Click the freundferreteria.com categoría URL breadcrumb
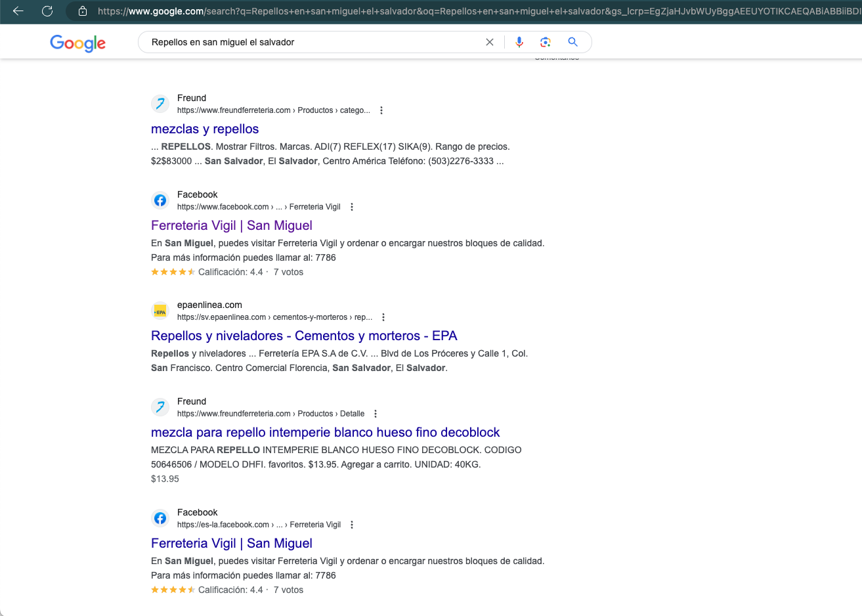862x616 pixels. tap(274, 110)
